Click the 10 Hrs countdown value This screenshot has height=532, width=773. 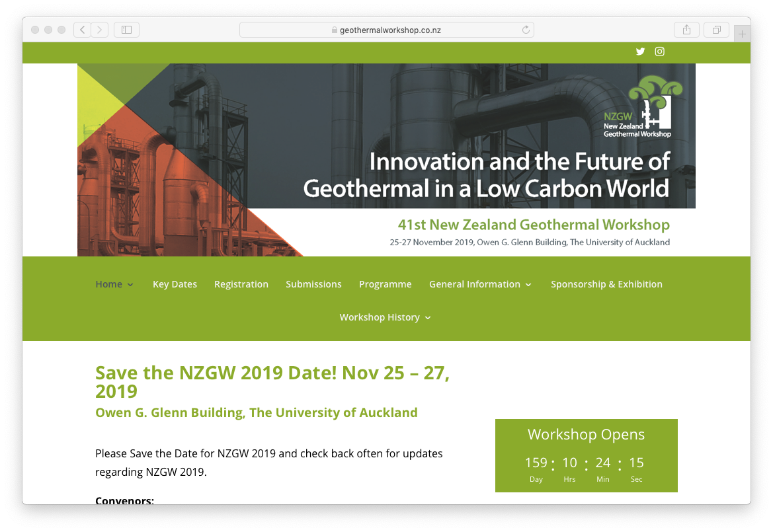click(569, 463)
